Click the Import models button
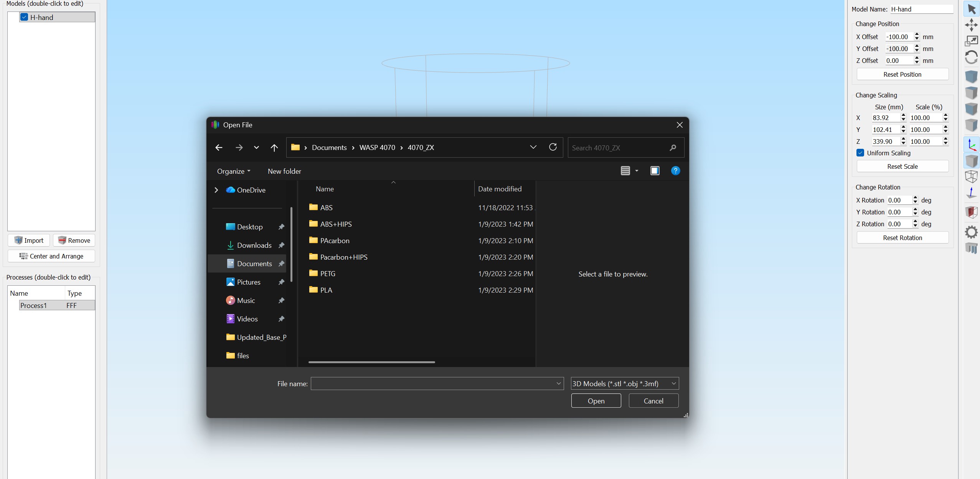The height and width of the screenshot is (479, 980). click(29, 240)
